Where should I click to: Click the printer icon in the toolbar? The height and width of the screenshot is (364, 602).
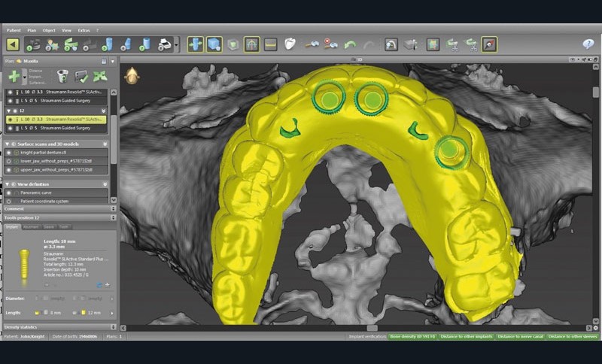click(x=166, y=44)
